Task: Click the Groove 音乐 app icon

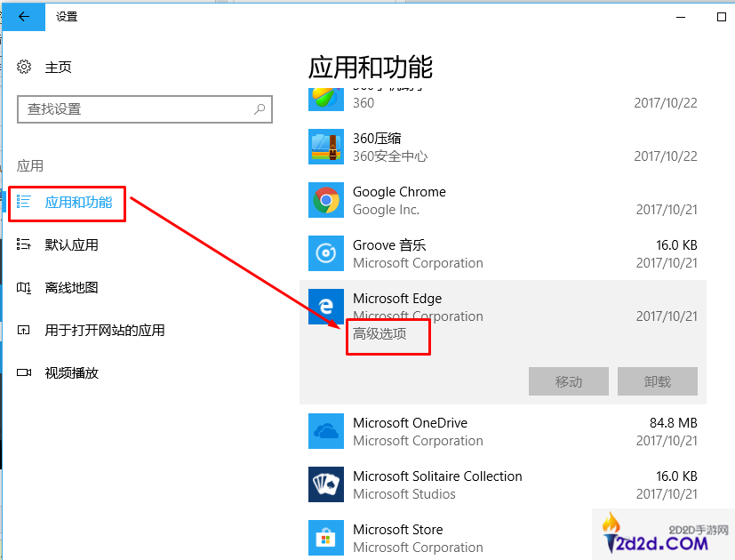Action: coord(325,254)
